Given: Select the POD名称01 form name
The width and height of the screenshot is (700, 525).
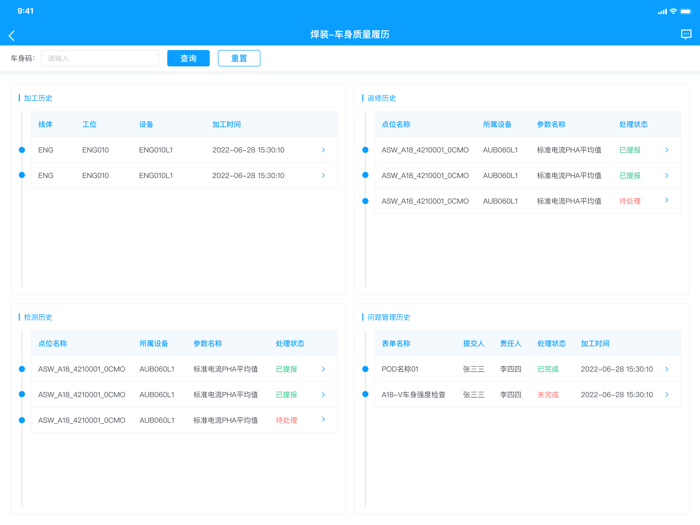Looking at the screenshot, I should point(400,369).
